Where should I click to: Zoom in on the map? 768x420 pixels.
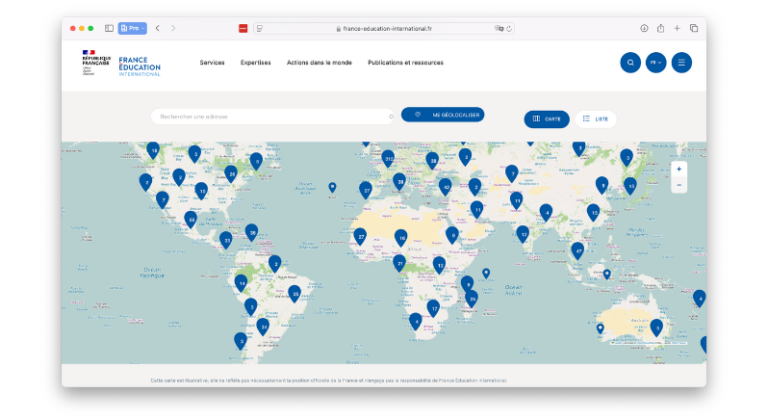[x=679, y=169]
